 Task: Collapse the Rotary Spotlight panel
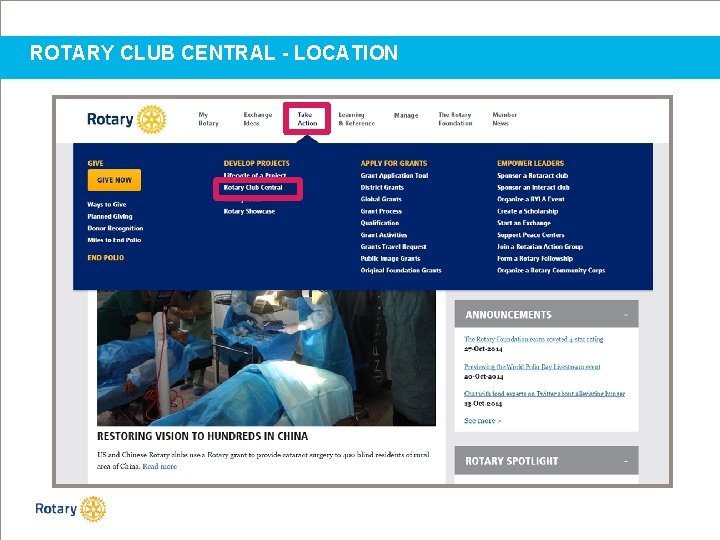[625, 461]
